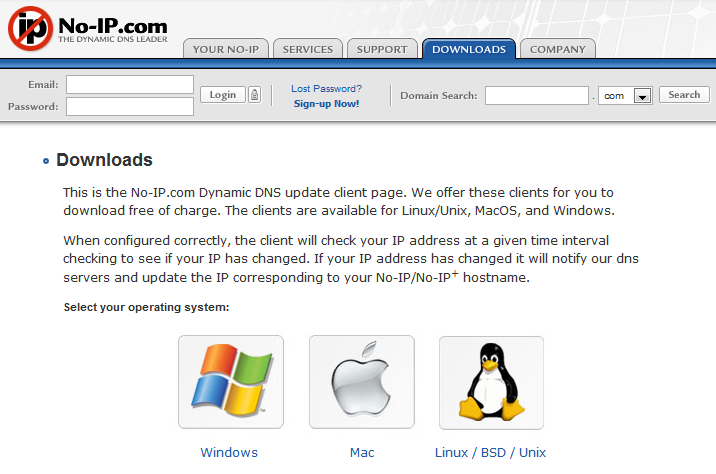Open the Linux / BSD / Unix link

(x=490, y=452)
